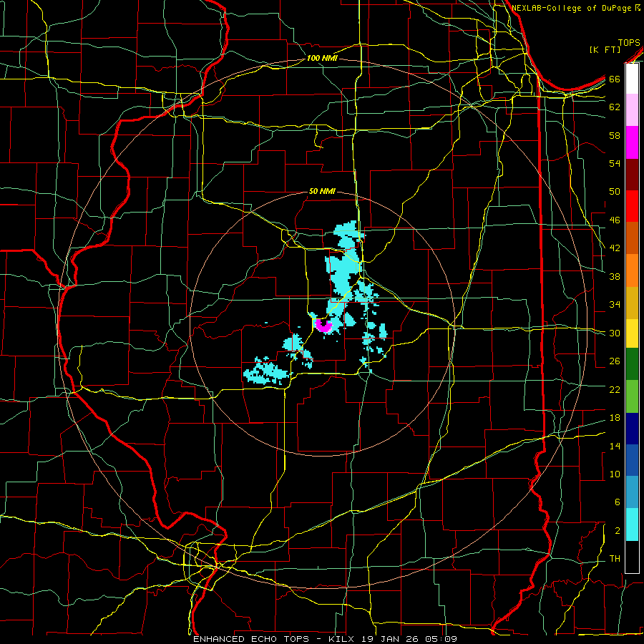Viewport: 644px width, 644px height.
Task: Click the legend value "58"
Action: pos(615,135)
